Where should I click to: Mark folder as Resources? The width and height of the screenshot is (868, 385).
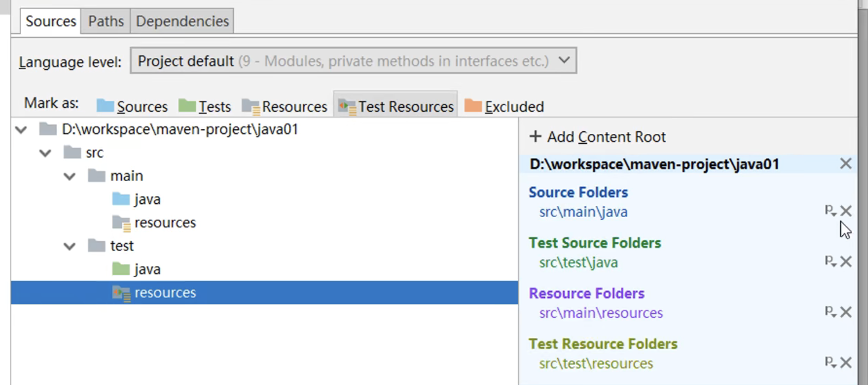(284, 106)
